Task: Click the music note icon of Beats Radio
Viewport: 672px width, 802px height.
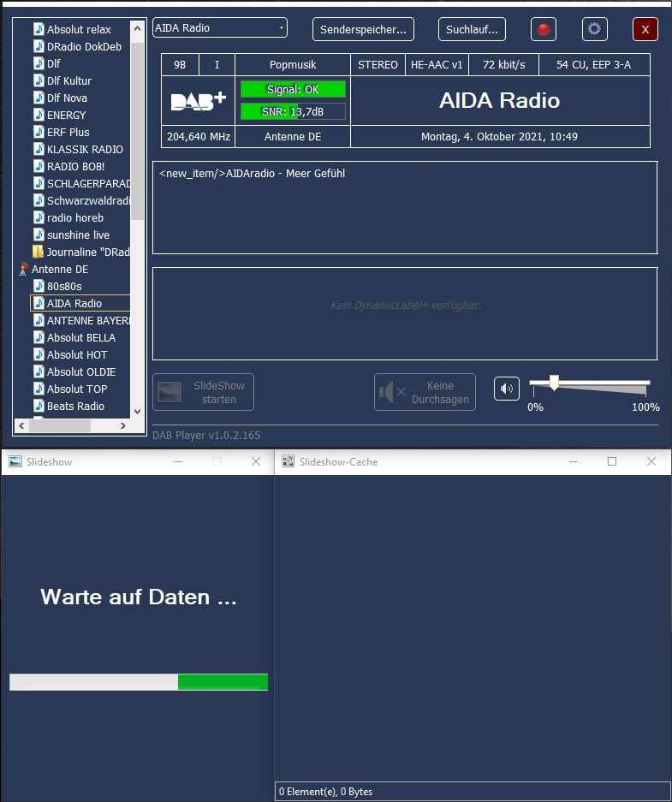Action: pyautogui.click(x=39, y=406)
